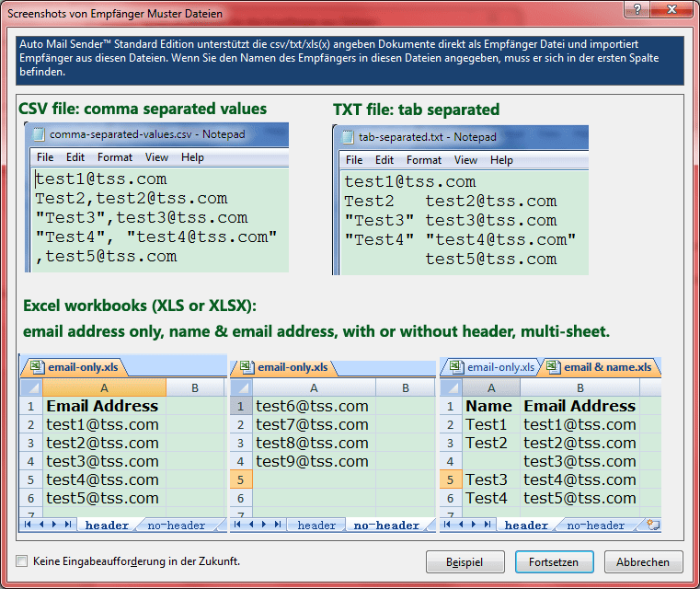Click select-all corner in the Name and Email Address sheet
The height and width of the screenshot is (589, 700).
coord(451,387)
